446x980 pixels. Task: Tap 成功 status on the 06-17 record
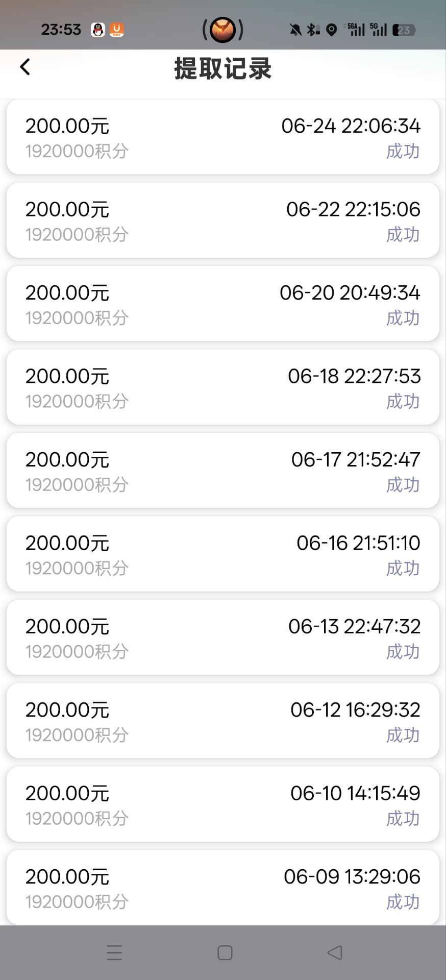point(403,484)
